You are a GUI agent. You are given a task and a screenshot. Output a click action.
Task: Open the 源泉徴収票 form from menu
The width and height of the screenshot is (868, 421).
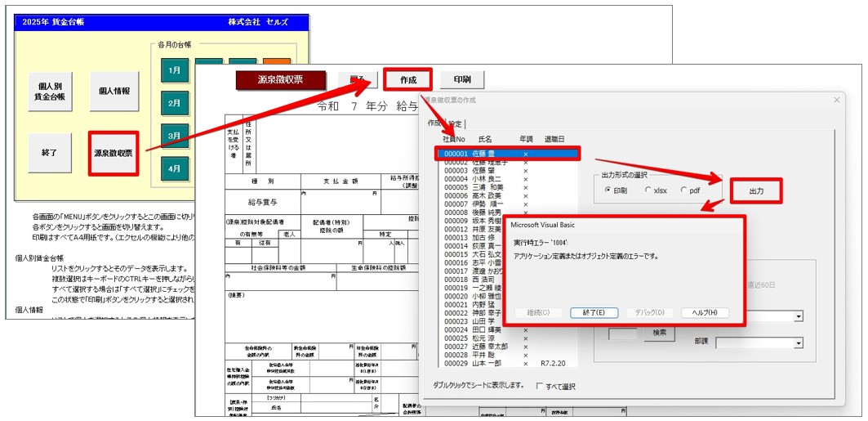[114, 153]
